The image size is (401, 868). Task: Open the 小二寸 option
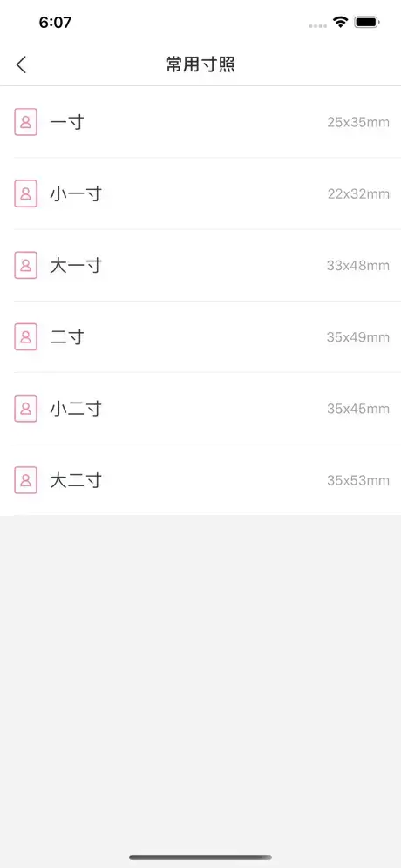pos(200,409)
